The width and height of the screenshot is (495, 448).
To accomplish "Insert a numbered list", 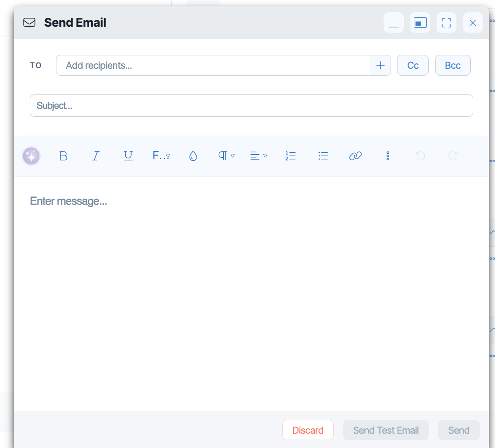I will tap(291, 156).
